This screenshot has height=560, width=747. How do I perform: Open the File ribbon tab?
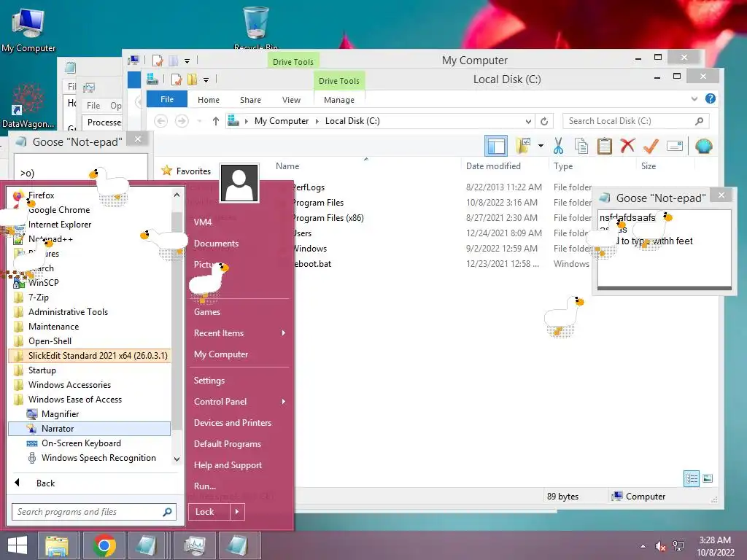click(x=167, y=99)
